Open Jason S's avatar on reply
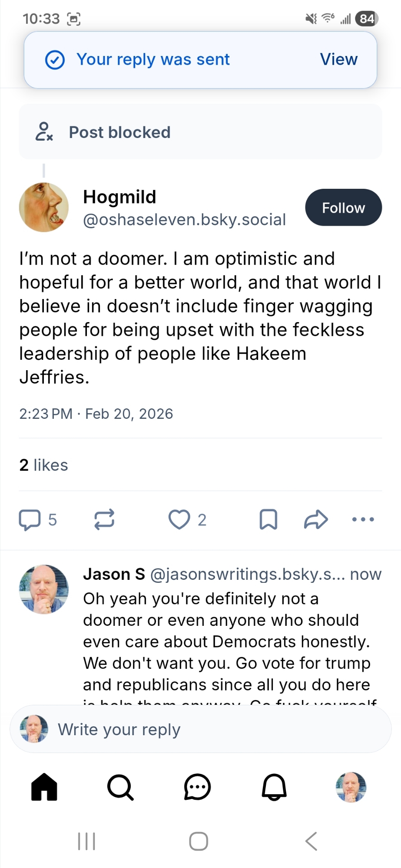Image resolution: width=401 pixels, height=868 pixels. [x=44, y=589]
